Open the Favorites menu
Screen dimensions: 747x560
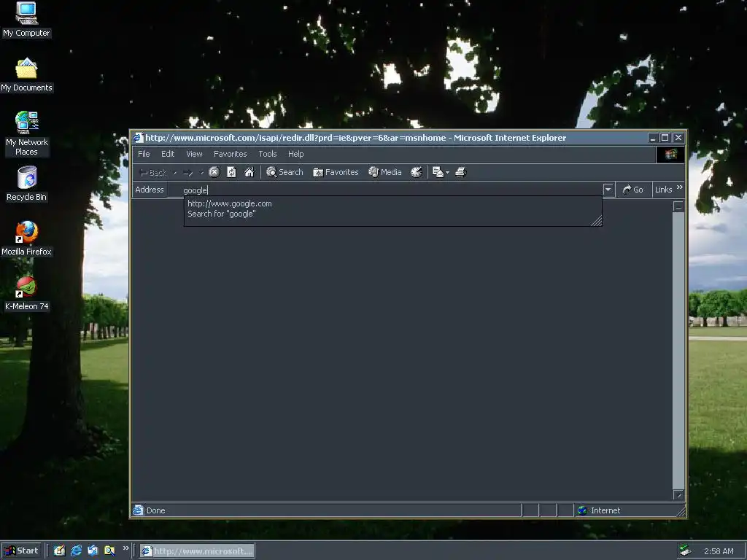pos(230,154)
